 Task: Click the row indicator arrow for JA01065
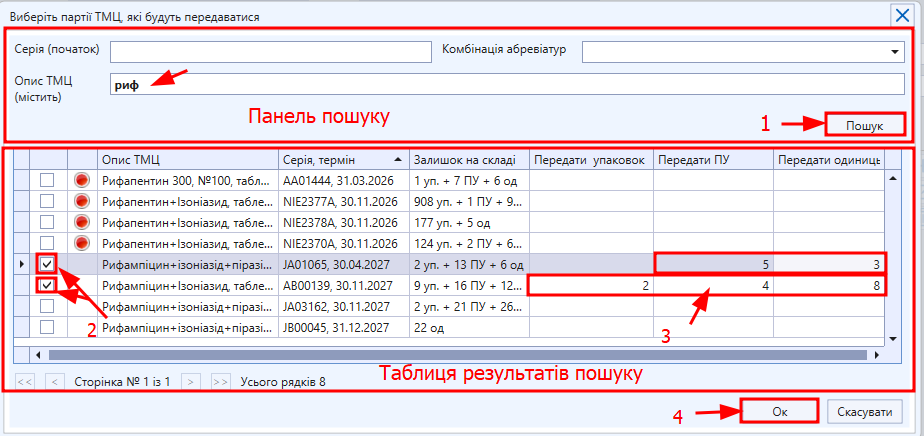[22, 265]
